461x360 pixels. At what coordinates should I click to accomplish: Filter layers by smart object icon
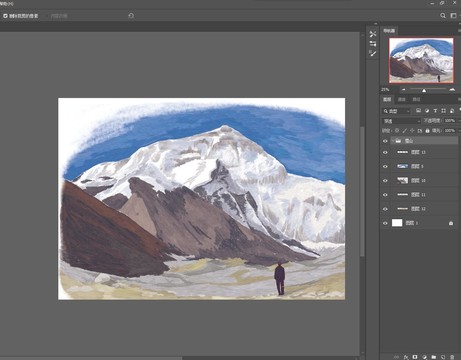pyautogui.click(x=452, y=111)
